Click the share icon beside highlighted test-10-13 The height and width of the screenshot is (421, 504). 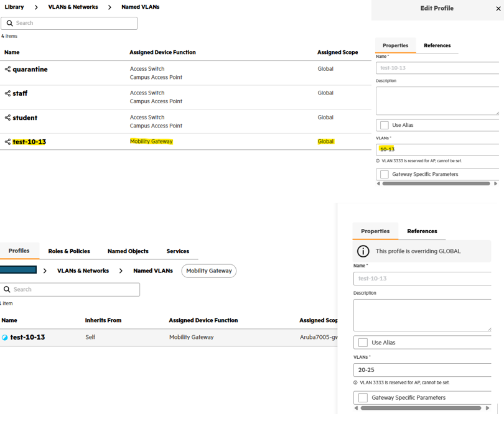click(7, 142)
